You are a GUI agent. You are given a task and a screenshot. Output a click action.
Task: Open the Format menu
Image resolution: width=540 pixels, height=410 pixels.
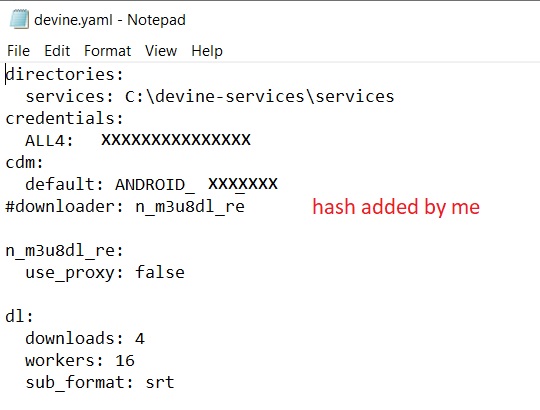tap(107, 51)
